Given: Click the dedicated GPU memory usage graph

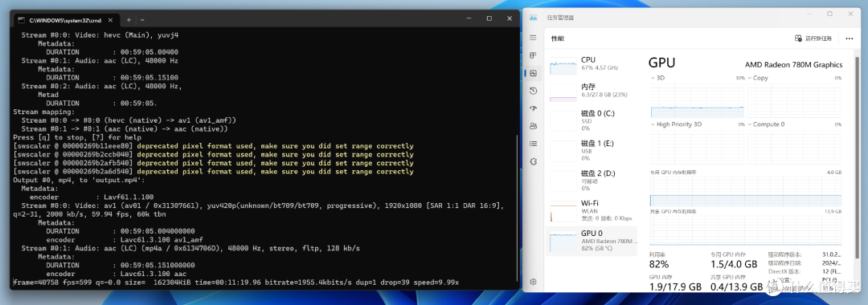Looking at the screenshot, I should tap(746, 192).
